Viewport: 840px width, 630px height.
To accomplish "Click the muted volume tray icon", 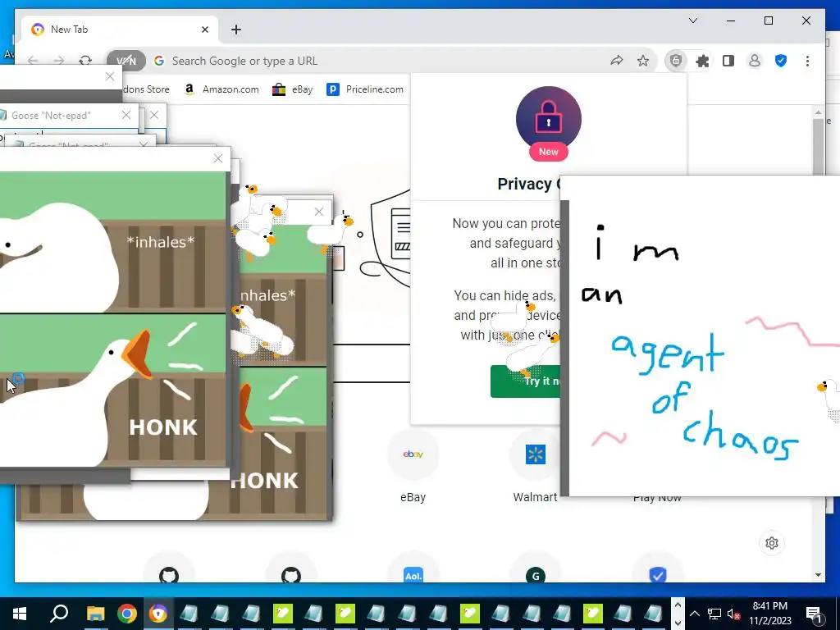I will point(733,614).
